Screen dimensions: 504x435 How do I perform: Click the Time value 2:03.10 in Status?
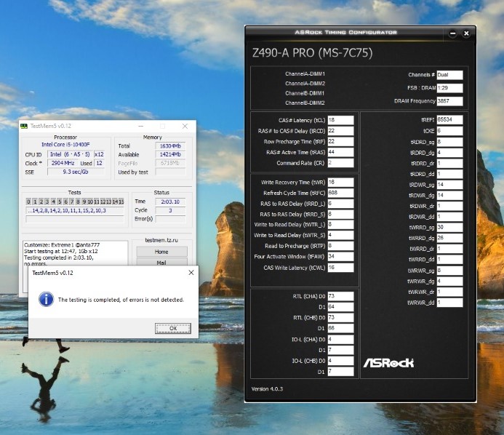point(170,201)
